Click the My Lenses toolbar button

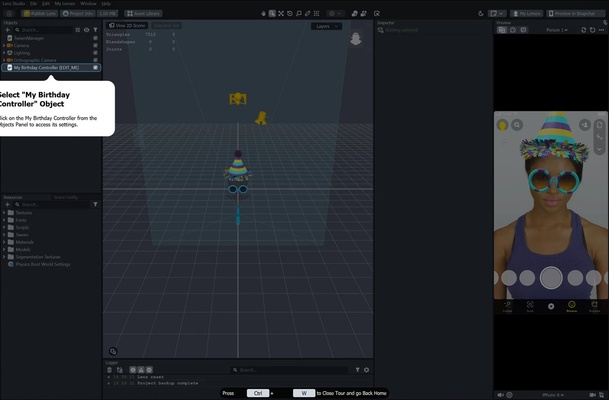click(x=526, y=14)
